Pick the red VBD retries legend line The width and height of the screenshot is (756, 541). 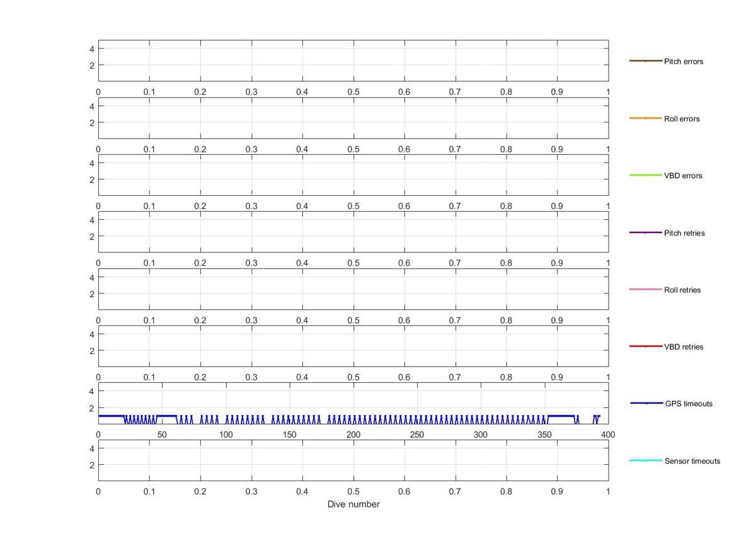pos(646,346)
